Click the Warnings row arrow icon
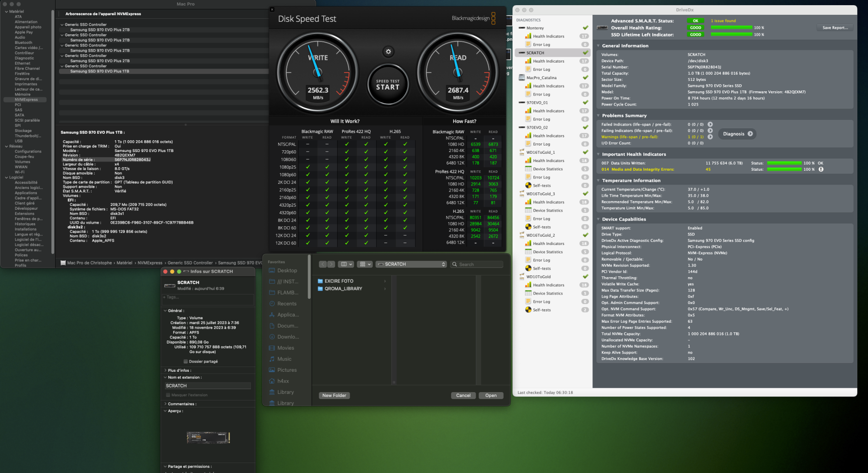Image resolution: width=868 pixels, height=473 pixels. [x=710, y=137]
